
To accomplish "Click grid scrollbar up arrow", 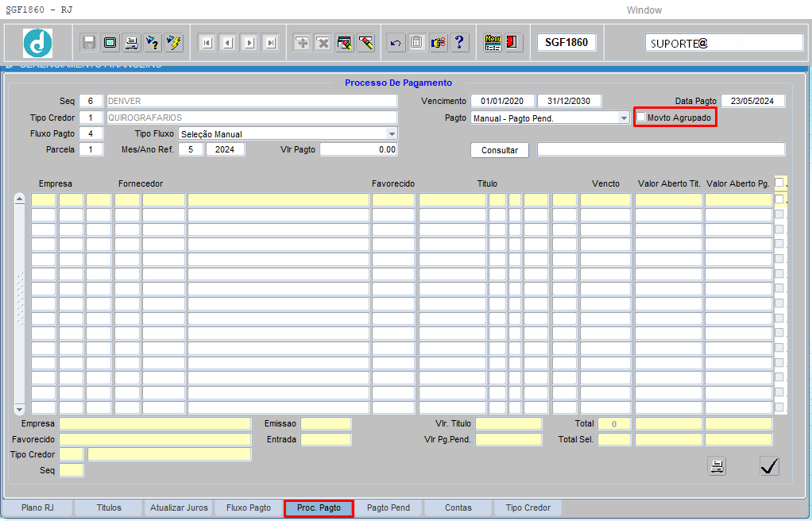I will 20,199.
